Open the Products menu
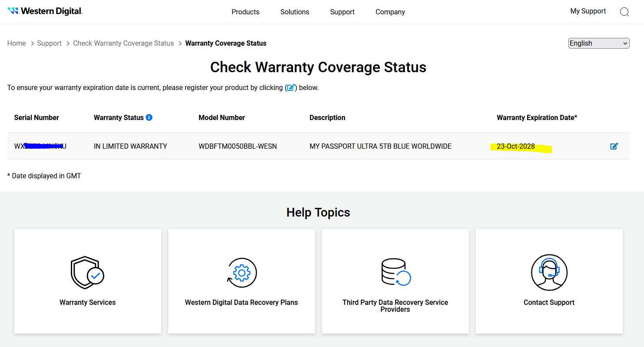Screen dimensions: 644x347 tap(245, 12)
